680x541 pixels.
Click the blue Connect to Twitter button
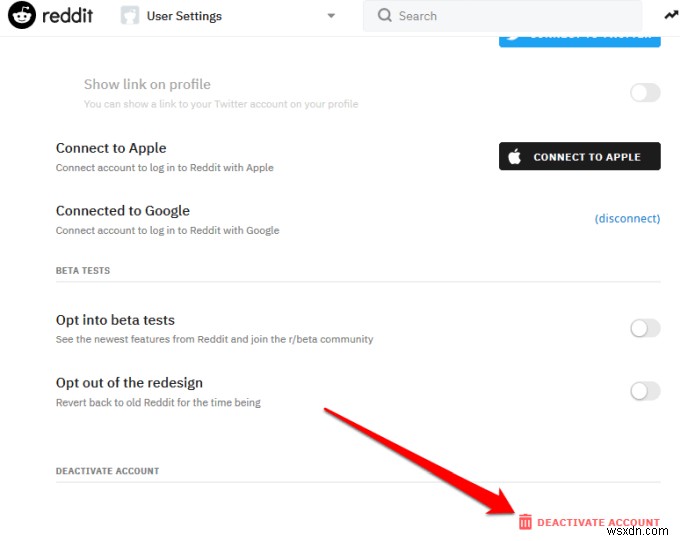pos(580,42)
